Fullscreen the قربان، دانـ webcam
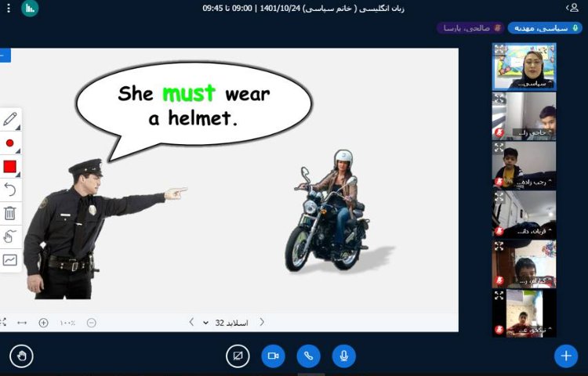Image resolution: width=588 pixels, height=376 pixels. [x=499, y=197]
